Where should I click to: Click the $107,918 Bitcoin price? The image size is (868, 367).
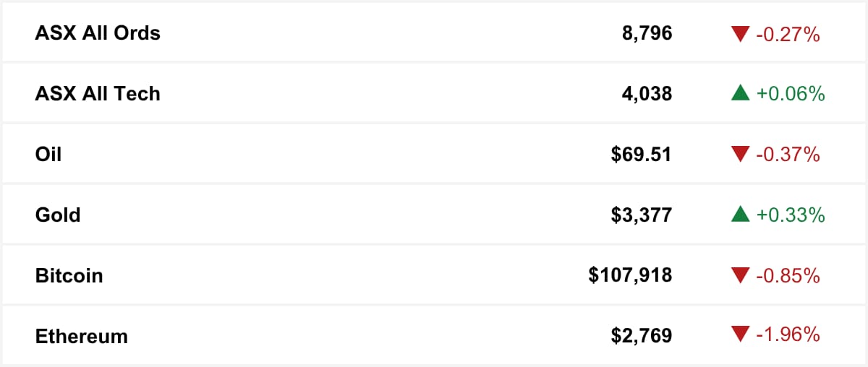(630, 276)
